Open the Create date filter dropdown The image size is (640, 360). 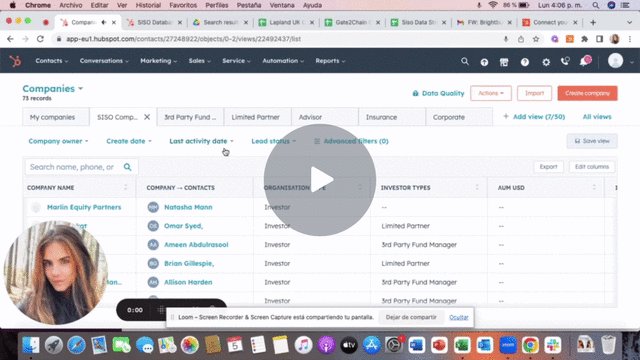pos(129,141)
